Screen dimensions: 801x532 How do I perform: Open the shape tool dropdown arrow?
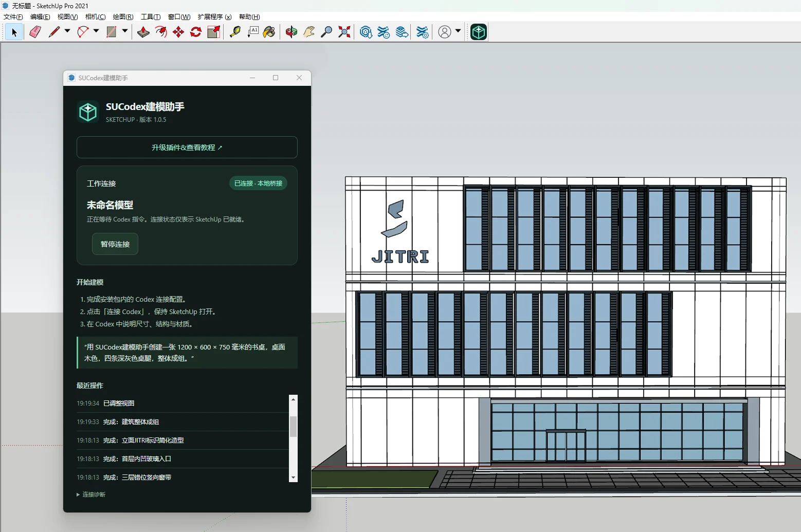pos(125,31)
